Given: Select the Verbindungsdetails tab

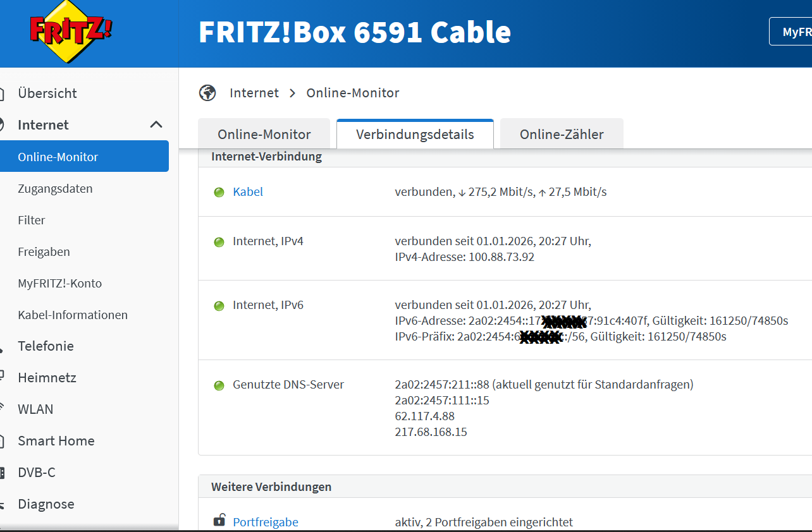Looking at the screenshot, I should point(415,134).
